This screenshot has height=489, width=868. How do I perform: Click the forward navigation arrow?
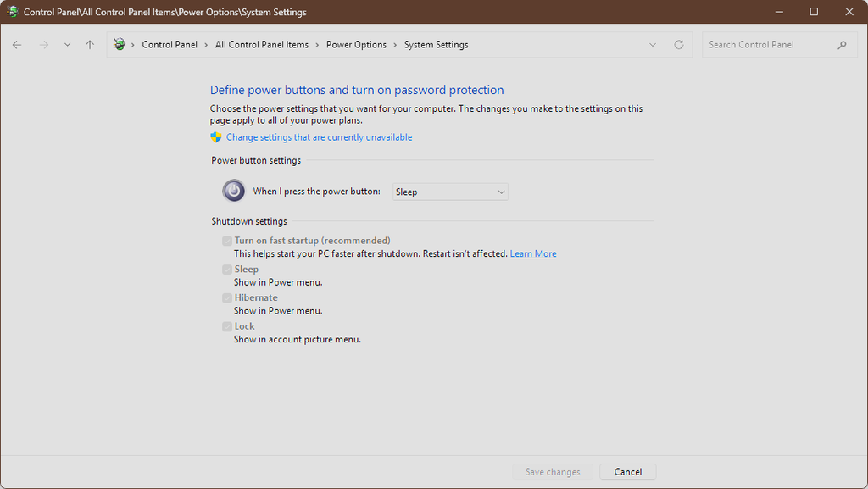pos(44,45)
